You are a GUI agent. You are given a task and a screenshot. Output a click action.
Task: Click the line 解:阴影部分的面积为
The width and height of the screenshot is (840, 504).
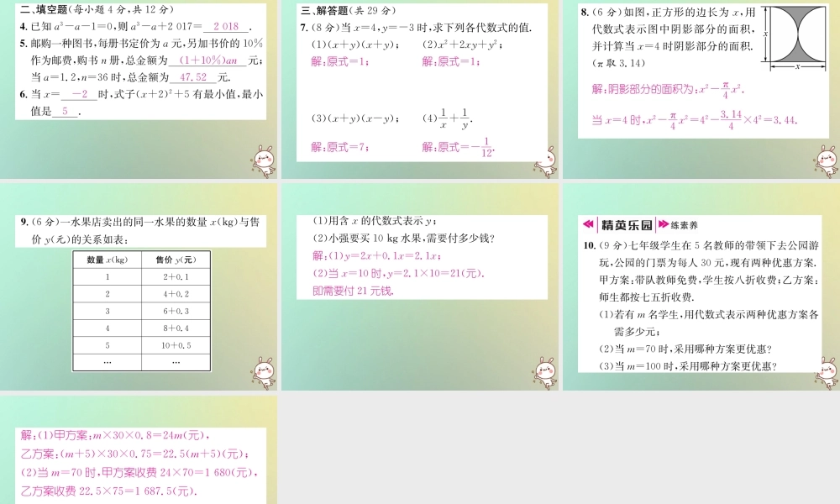pyautogui.click(x=668, y=89)
